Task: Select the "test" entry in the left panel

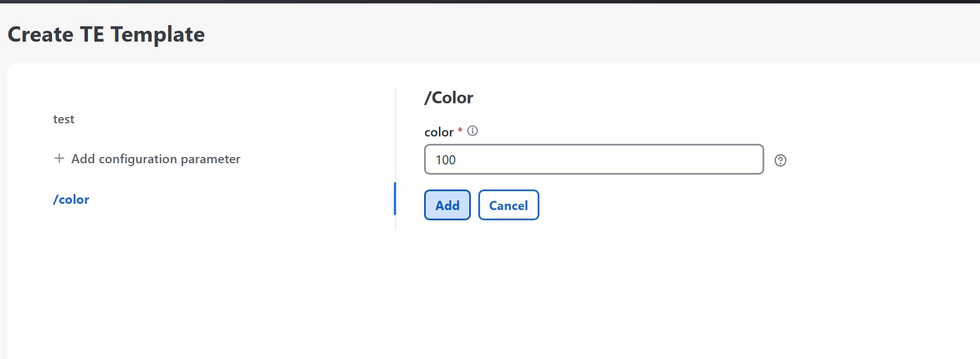Action: 63,119
